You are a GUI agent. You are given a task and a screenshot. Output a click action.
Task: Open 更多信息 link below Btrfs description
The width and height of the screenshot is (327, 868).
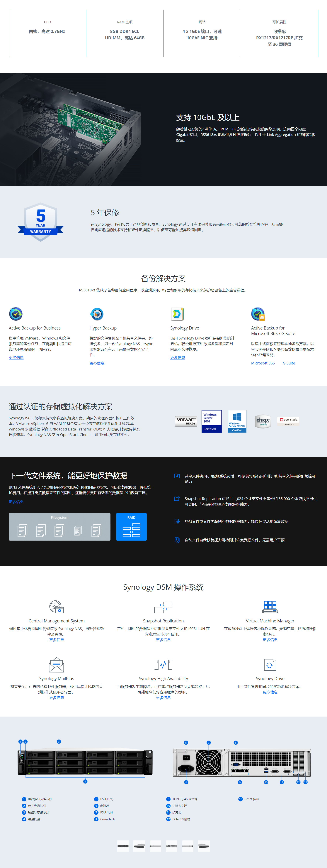(x=16, y=501)
